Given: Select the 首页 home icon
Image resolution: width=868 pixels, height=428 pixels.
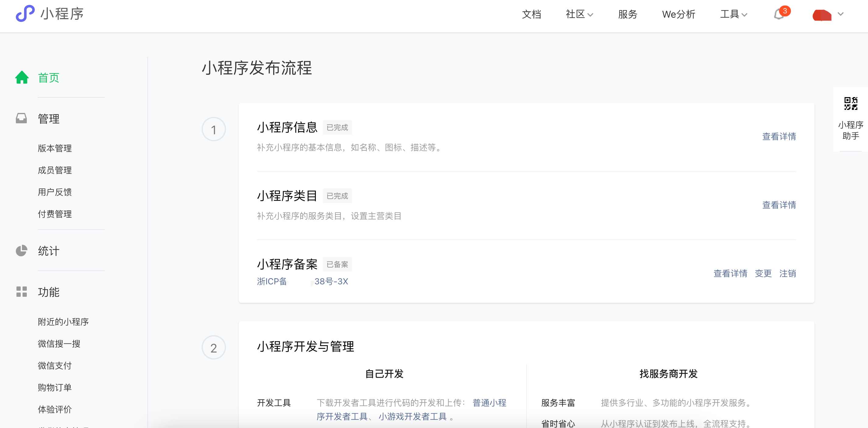Looking at the screenshot, I should (x=22, y=77).
